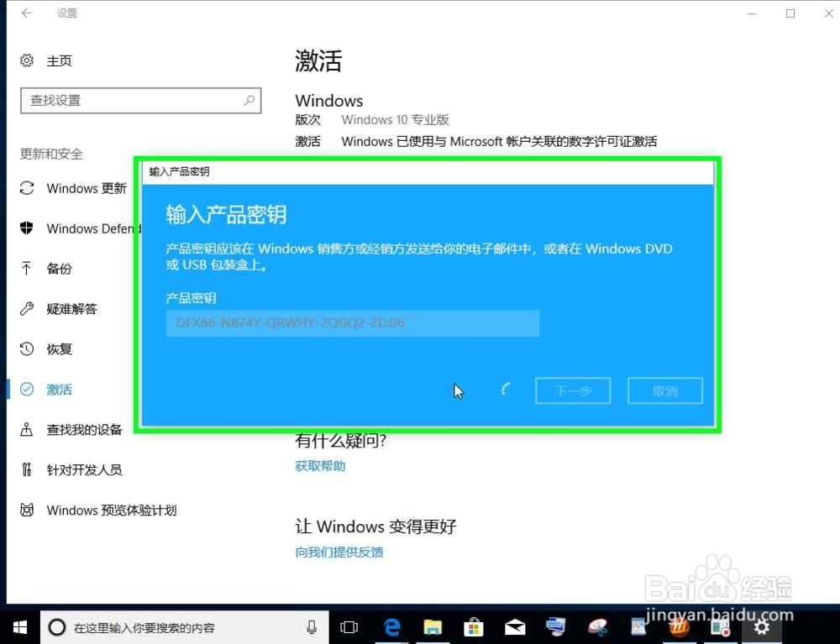
Task: Click the 取消 Cancel button
Action: click(x=664, y=390)
